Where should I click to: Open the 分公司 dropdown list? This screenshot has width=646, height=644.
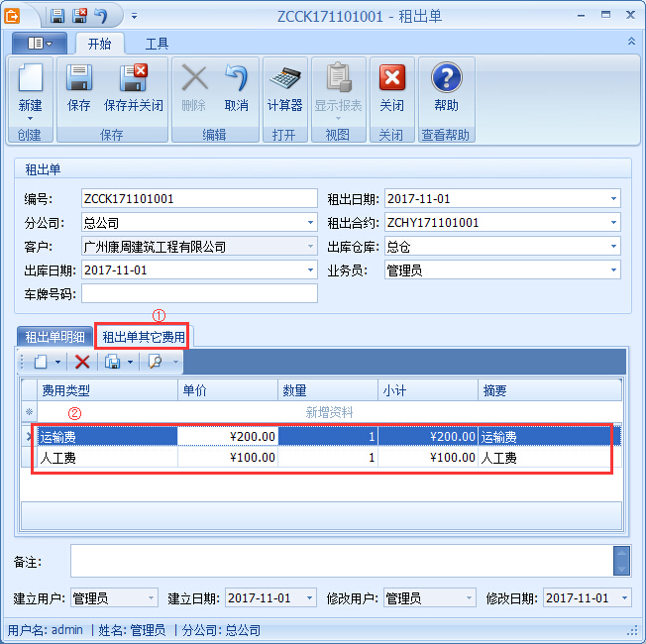tap(310, 223)
